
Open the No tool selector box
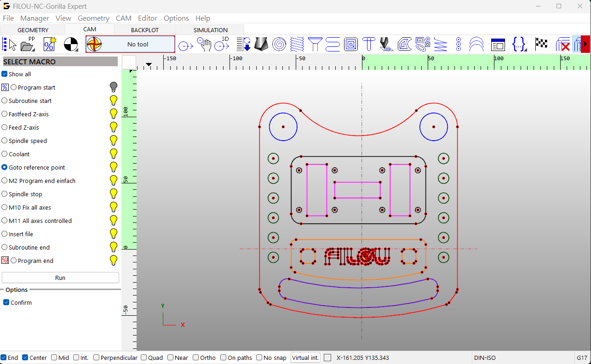tap(131, 44)
